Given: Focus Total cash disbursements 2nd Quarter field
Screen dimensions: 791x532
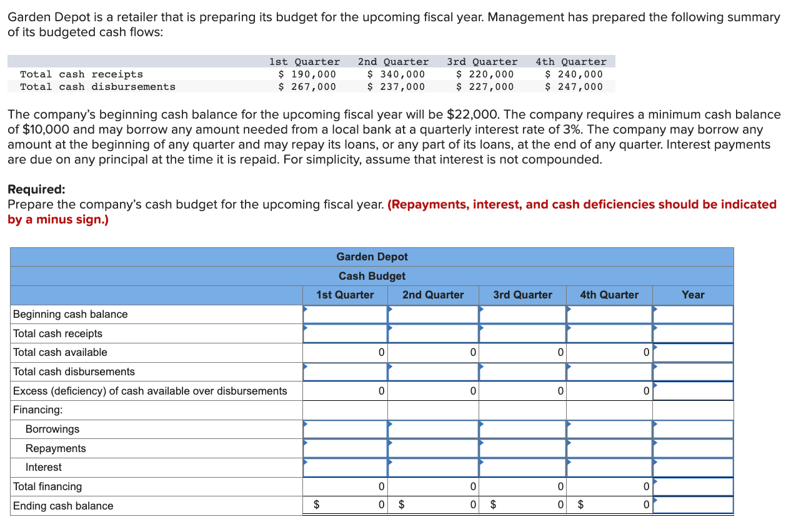Looking at the screenshot, I should click(433, 372).
